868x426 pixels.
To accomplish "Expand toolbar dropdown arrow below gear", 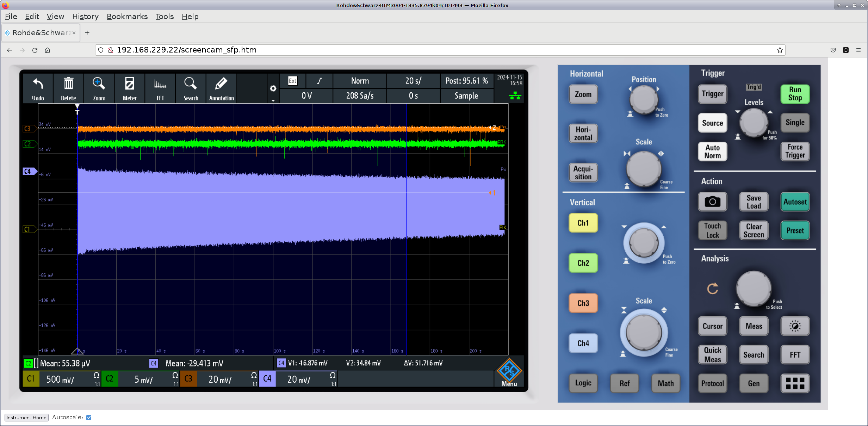I will tap(273, 101).
